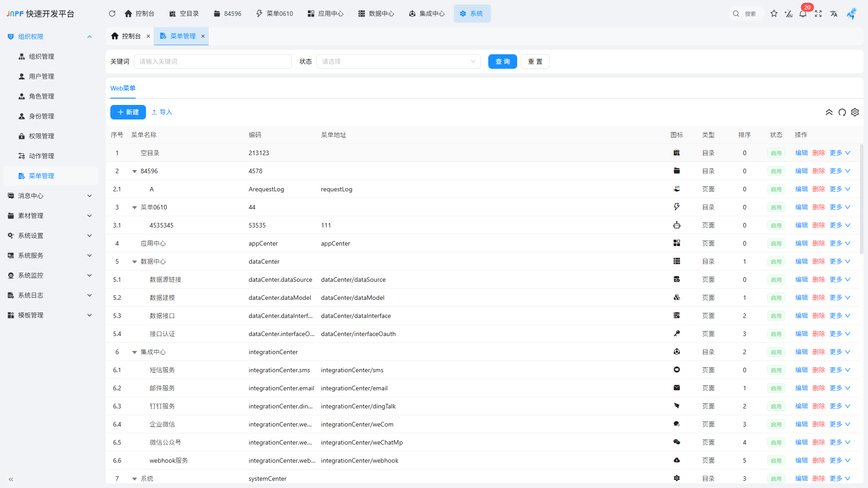Click cell dataCenter/dataModel
The image size is (868, 488).
point(353,298)
